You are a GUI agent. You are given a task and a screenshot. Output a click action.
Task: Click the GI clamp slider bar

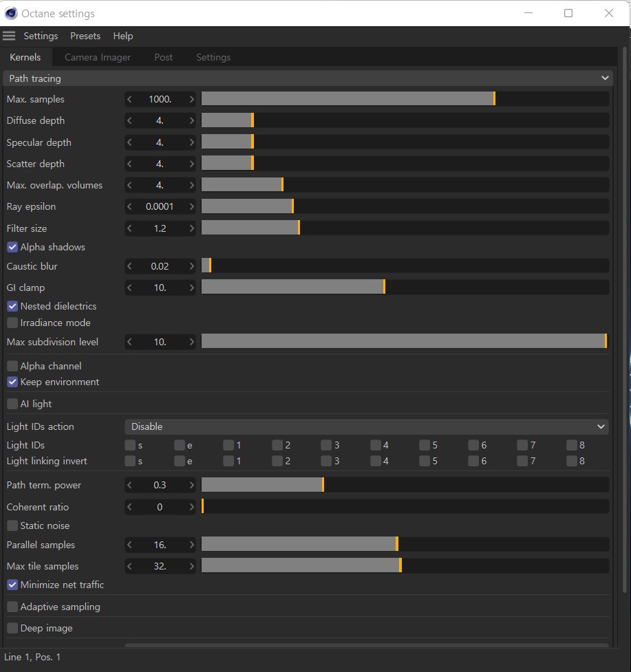(405, 288)
